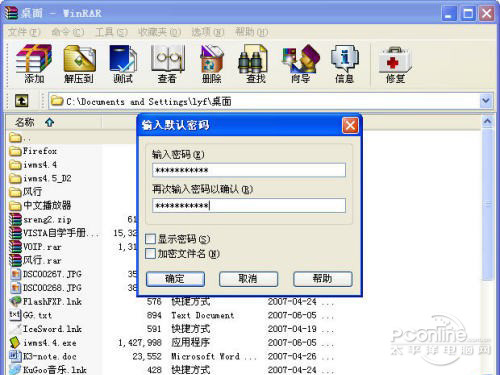Click the 中文播放器 folder icon
The image size is (500, 375).
click(x=15, y=205)
